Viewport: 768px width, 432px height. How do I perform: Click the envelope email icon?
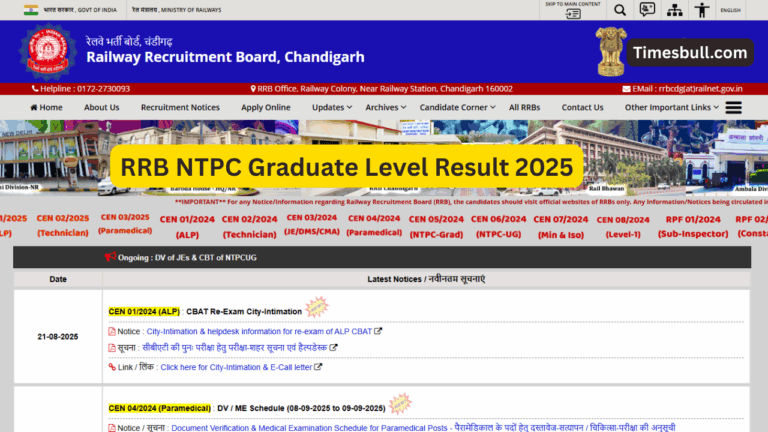tap(626, 89)
